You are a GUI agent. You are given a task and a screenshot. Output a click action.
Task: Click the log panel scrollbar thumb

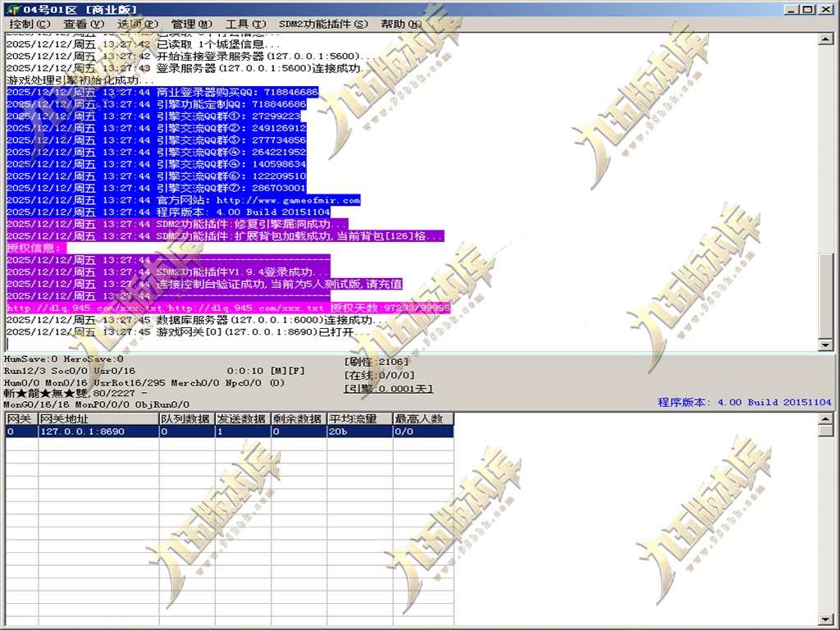tap(826, 295)
